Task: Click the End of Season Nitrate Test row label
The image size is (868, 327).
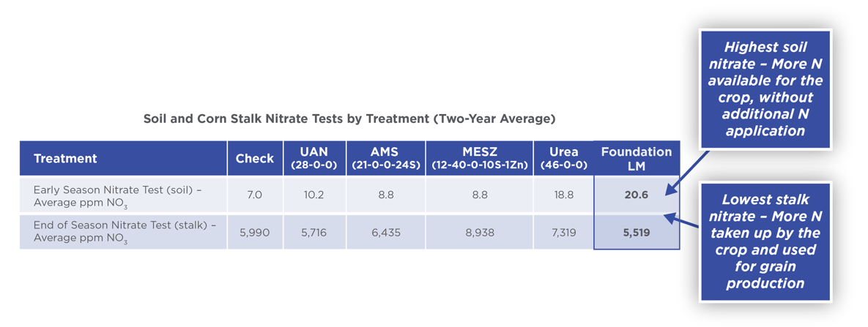Action: pyautogui.click(x=125, y=232)
